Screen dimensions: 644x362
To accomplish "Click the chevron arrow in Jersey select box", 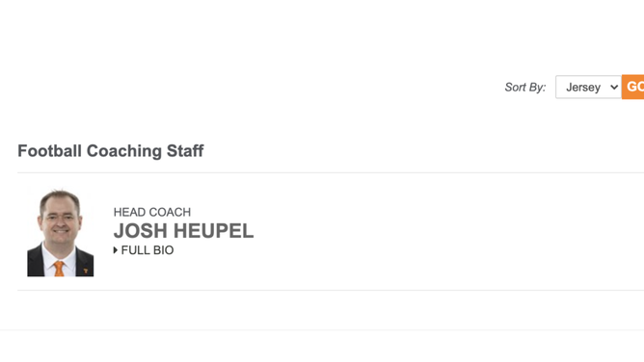I will point(614,87).
